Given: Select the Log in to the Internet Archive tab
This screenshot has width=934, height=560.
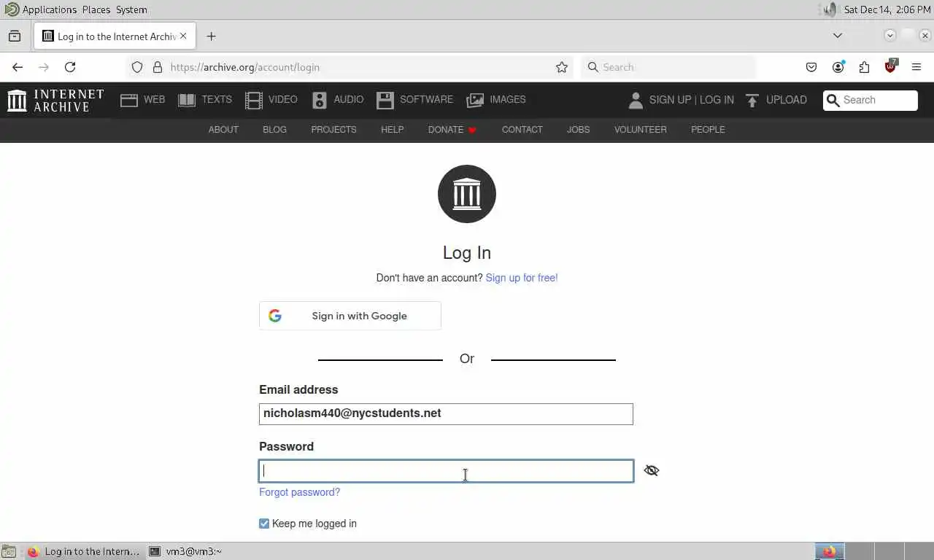Looking at the screenshot, I should (115, 36).
